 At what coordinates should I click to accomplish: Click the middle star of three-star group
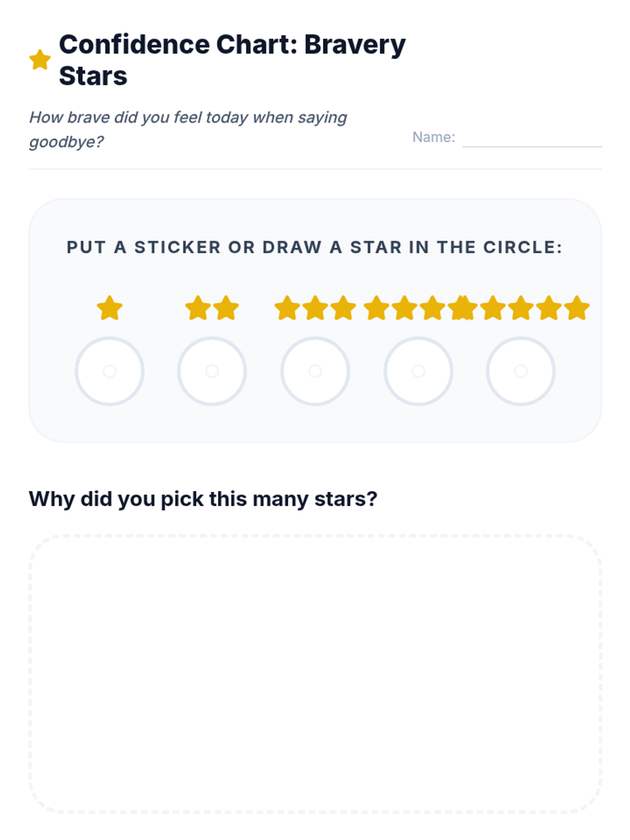[x=315, y=308]
